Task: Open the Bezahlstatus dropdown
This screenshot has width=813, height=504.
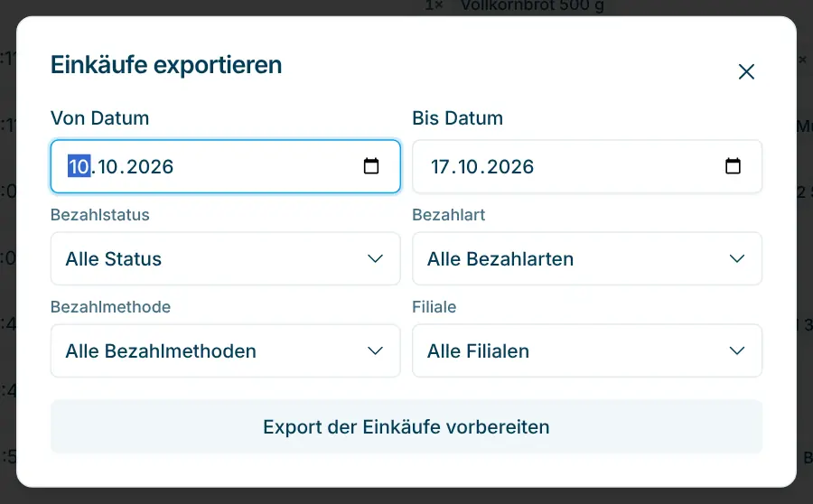Action: (x=226, y=258)
